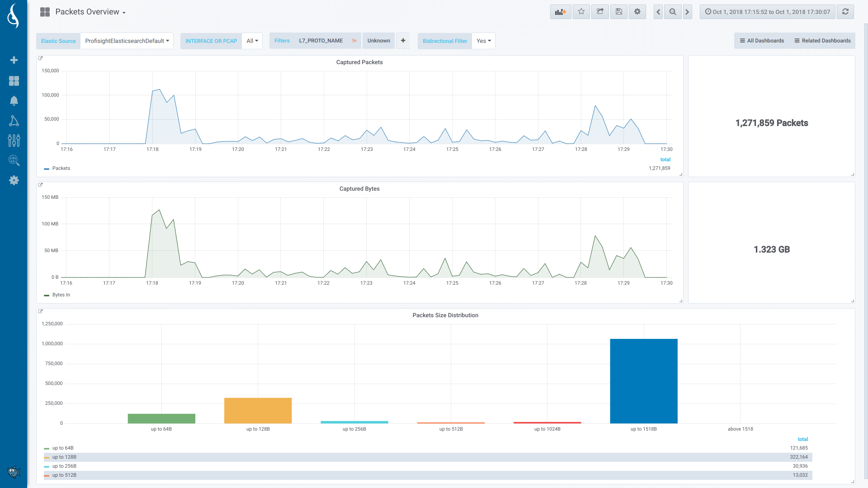Image resolution: width=868 pixels, height=488 pixels.
Task: Save dashboard using floppy disk icon
Action: click(618, 12)
